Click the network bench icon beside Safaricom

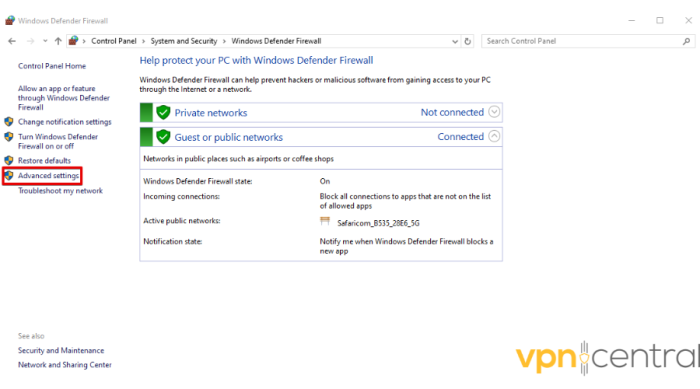pyautogui.click(x=325, y=221)
